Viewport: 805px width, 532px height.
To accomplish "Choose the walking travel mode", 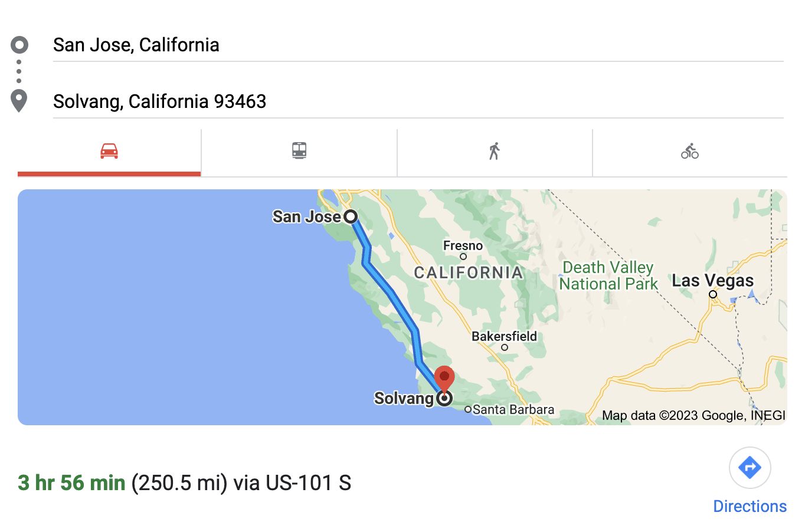I will [x=495, y=152].
